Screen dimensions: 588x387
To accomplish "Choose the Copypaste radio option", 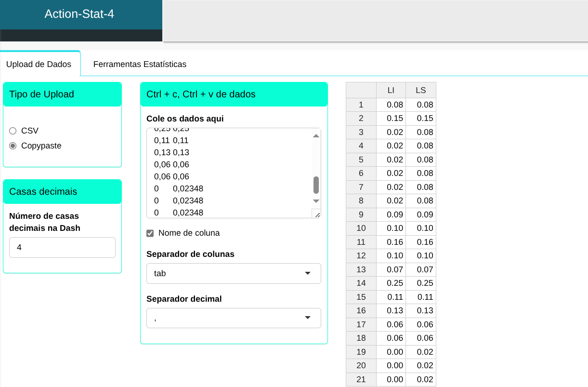I will click(x=13, y=146).
